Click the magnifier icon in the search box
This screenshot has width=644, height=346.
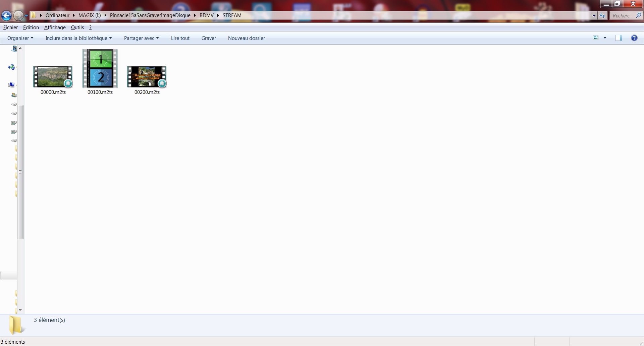[x=638, y=15]
